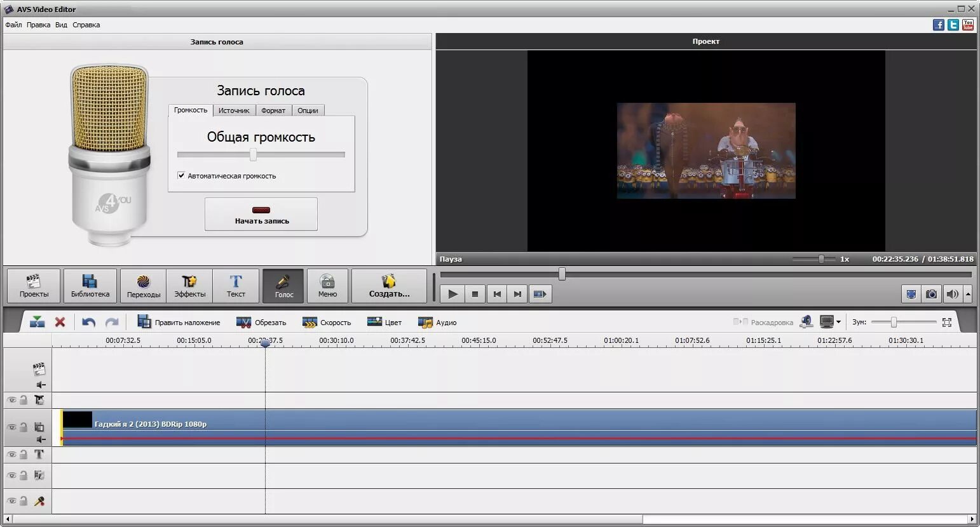Toggle visibility of audio mix track

click(x=11, y=475)
